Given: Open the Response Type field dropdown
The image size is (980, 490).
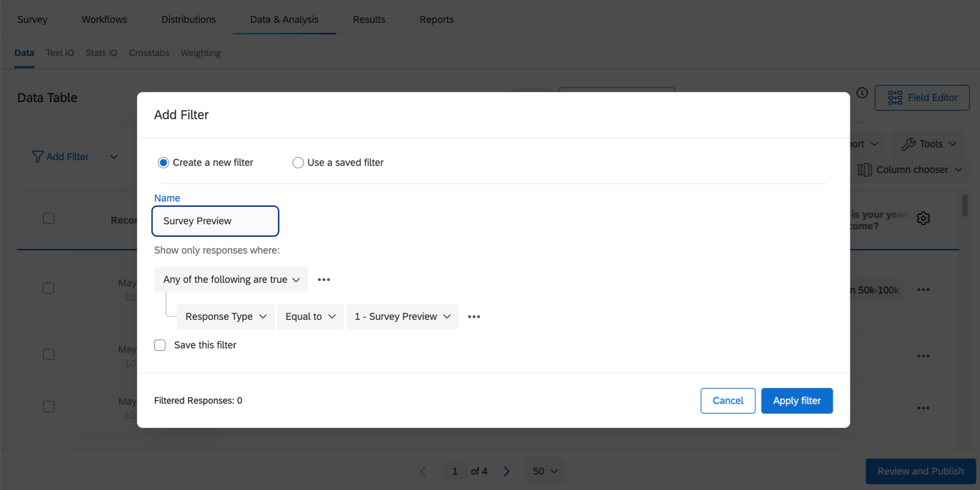Looking at the screenshot, I should click(x=225, y=316).
